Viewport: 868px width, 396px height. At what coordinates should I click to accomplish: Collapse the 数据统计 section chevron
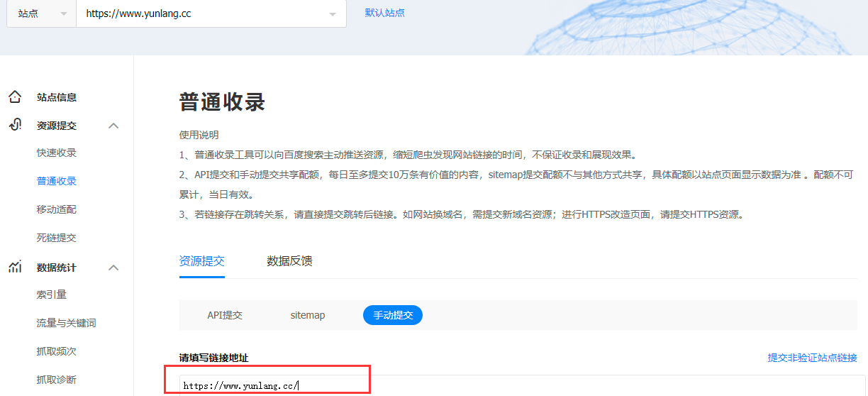tap(113, 268)
